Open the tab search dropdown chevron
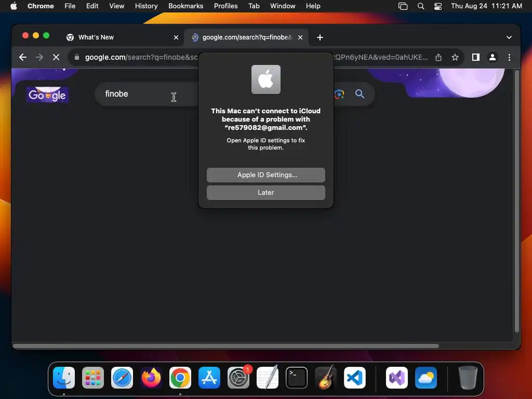The width and height of the screenshot is (532, 399). [509, 37]
